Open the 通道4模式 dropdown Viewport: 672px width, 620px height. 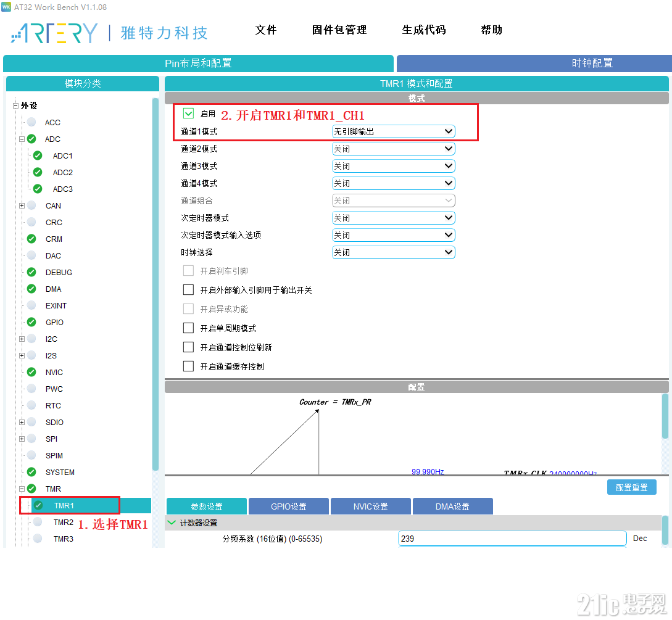click(394, 183)
